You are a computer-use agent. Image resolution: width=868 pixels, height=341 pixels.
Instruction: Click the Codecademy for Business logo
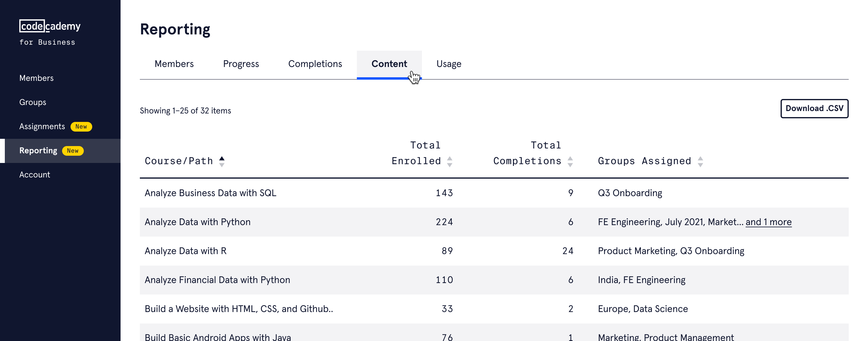point(49,32)
